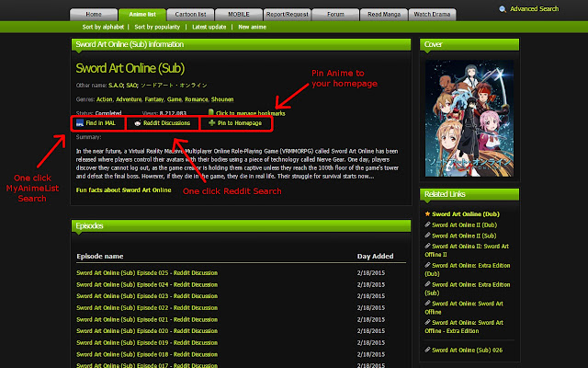
Task: Click the green bookmark icon
Action: coord(210,112)
